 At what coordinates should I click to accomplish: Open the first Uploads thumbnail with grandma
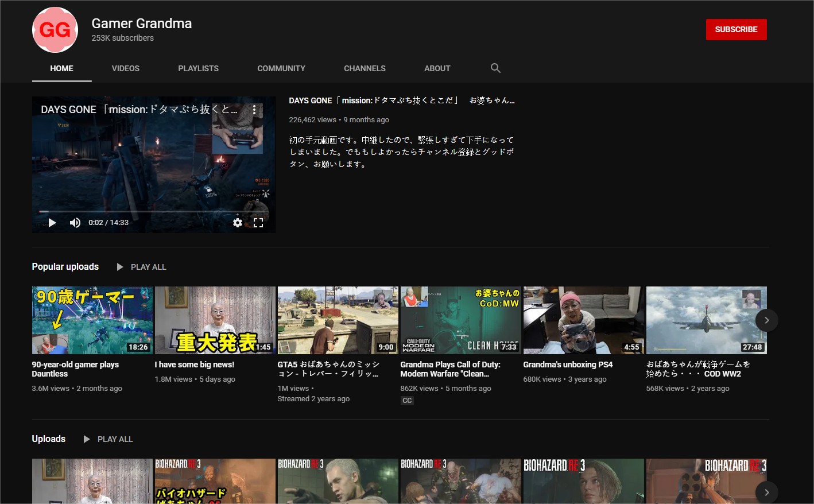[x=92, y=481]
